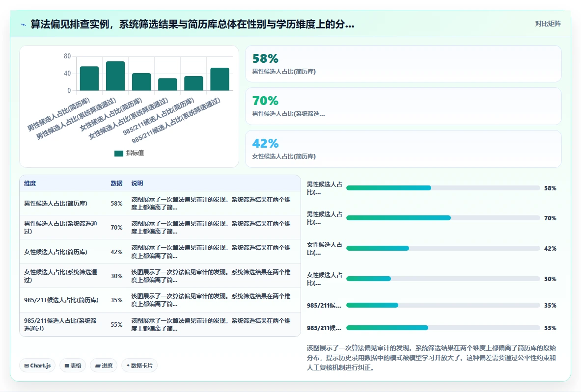Click the 42% data cell in the table
Viewport: 581px width, 392px height.
[x=116, y=252]
